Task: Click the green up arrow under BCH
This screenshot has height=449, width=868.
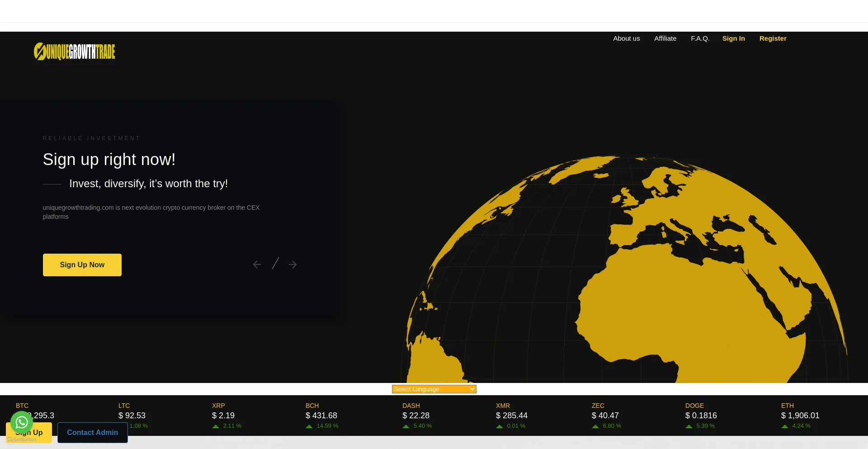Action: [309, 426]
